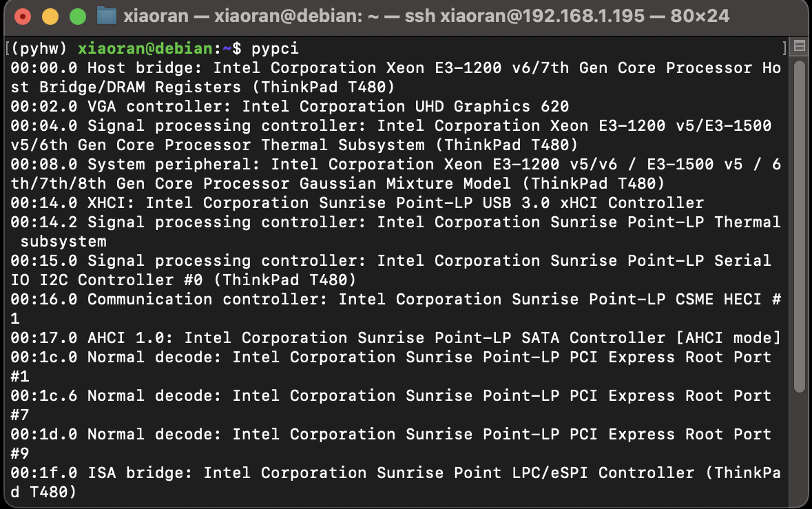The height and width of the screenshot is (509, 812).
Task: Close the terminal window with red button
Action: [x=22, y=16]
